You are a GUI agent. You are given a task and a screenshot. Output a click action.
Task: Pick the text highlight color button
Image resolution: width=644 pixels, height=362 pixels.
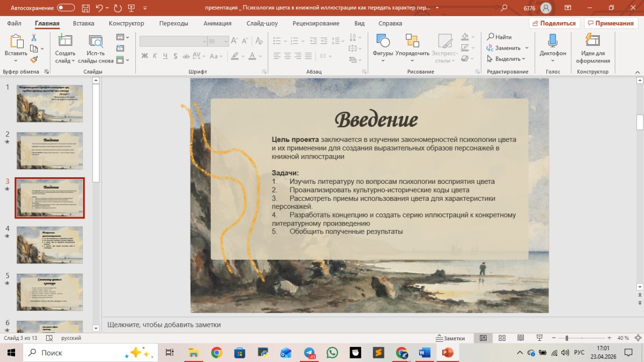[234, 56]
